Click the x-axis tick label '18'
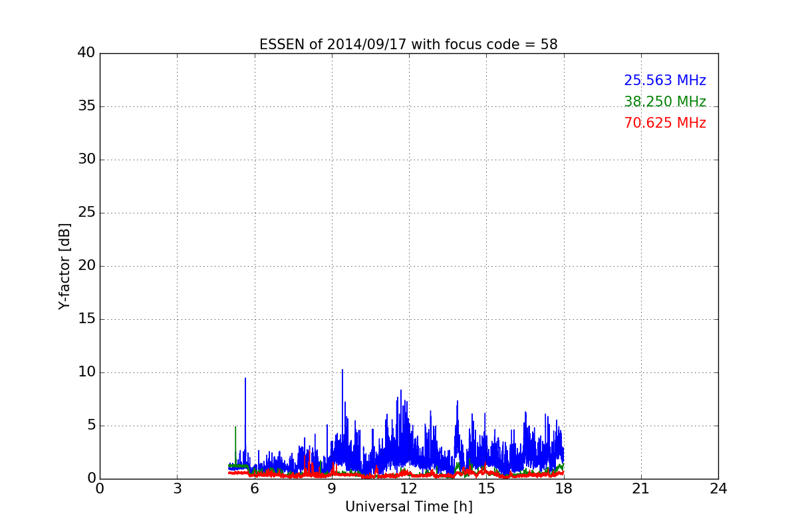Viewport: 798px width, 532px height. pyautogui.click(x=564, y=489)
